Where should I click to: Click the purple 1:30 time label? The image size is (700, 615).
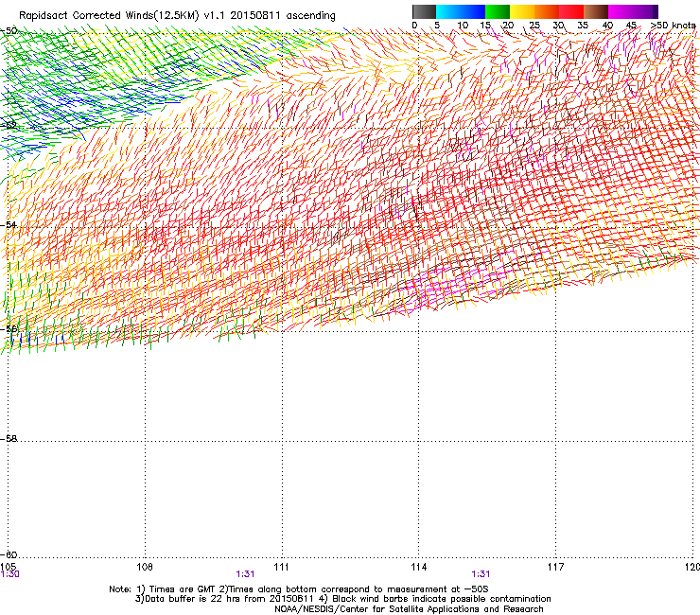coord(9,574)
